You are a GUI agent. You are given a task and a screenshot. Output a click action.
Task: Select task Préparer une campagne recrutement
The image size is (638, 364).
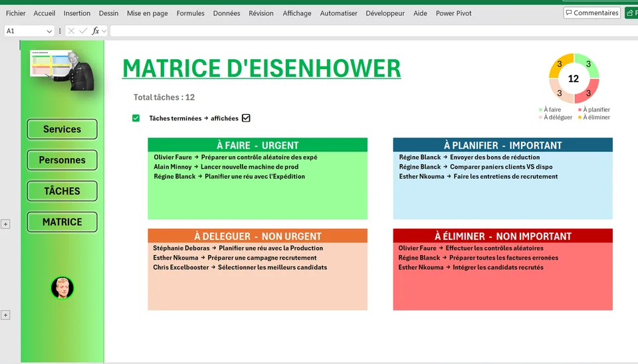pos(262,258)
